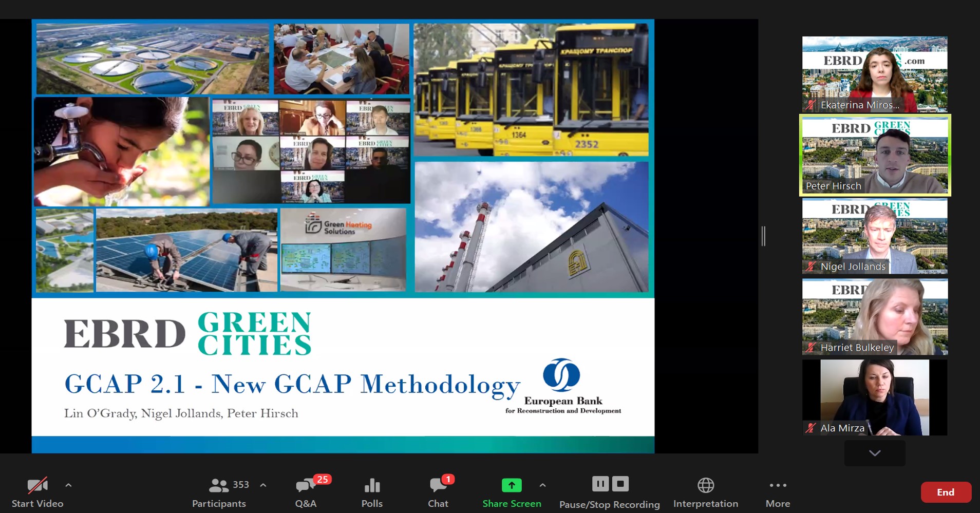Click the Polls label
The height and width of the screenshot is (513, 980).
(372, 504)
